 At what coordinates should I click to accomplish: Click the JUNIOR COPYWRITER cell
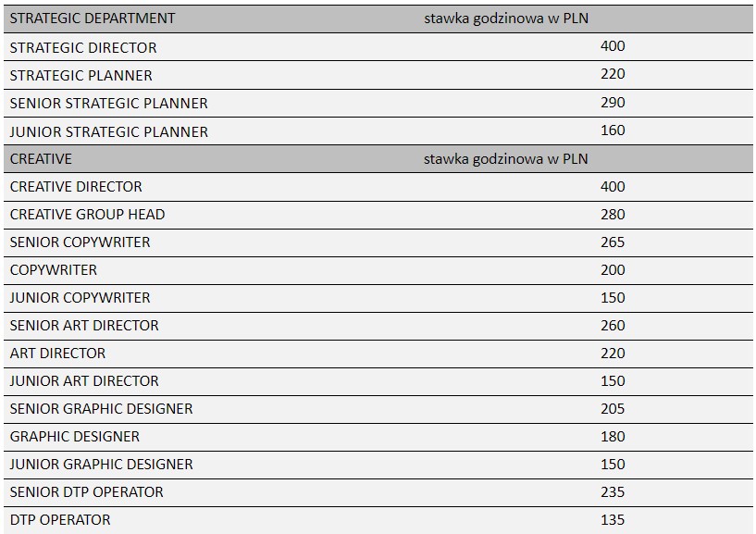coord(80,297)
